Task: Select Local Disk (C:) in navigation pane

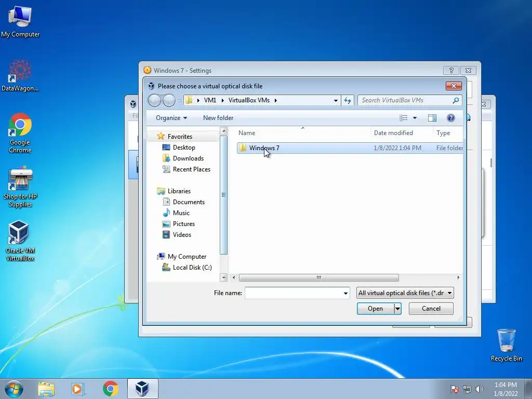Action: point(192,268)
